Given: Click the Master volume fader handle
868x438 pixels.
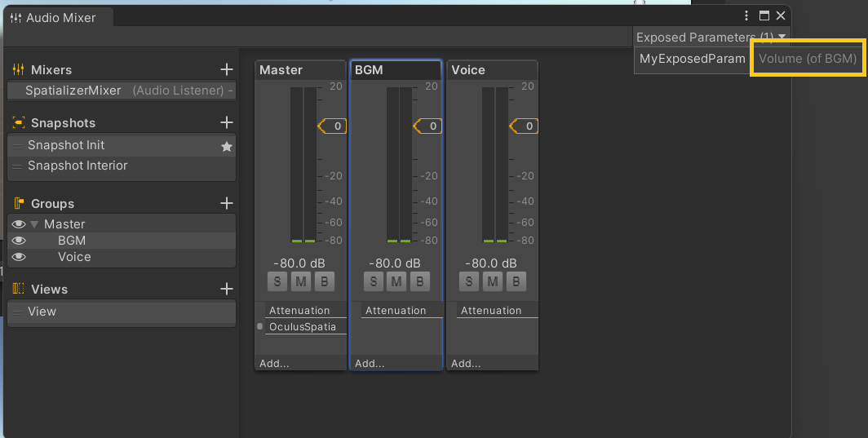Looking at the screenshot, I should [332, 126].
